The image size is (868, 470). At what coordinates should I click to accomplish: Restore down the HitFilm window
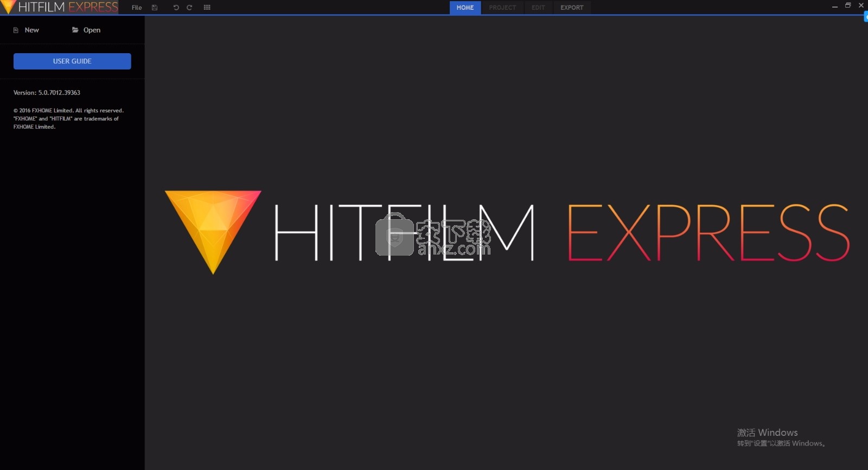coord(848,5)
